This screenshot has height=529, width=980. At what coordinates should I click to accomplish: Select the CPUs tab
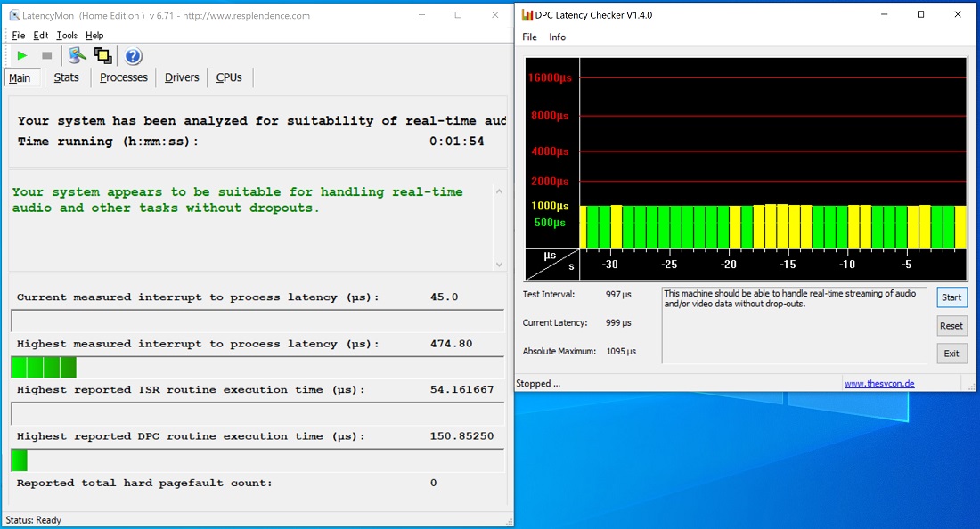229,77
